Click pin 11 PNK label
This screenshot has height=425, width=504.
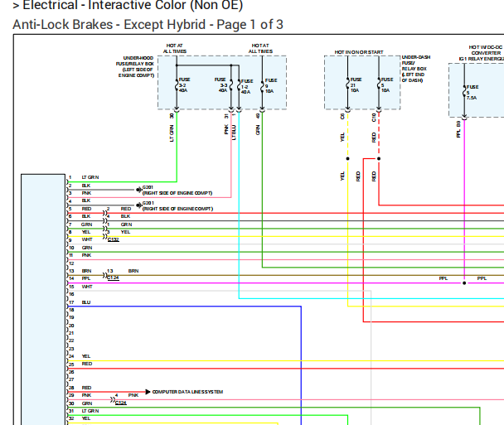click(86, 255)
